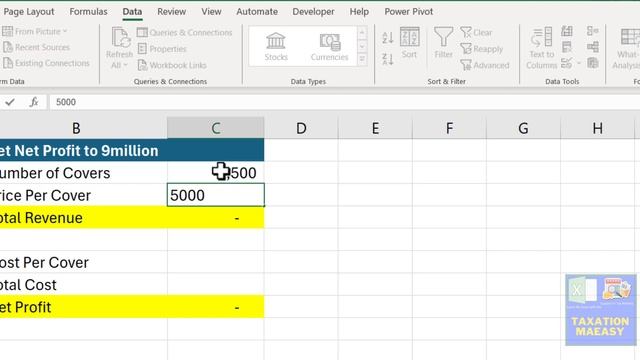Switch to the Formulas tab
This screenshot has width=640, height=360.
(x=88, y=12)
